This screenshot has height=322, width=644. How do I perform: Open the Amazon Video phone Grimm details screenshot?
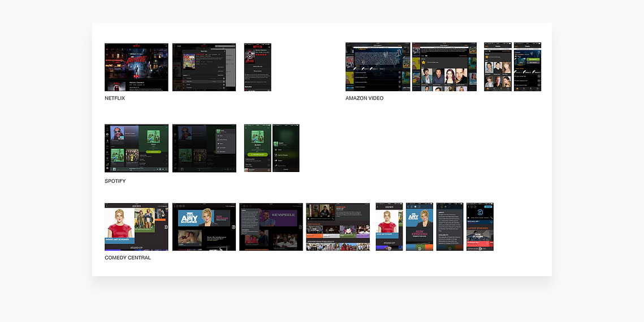528,67
